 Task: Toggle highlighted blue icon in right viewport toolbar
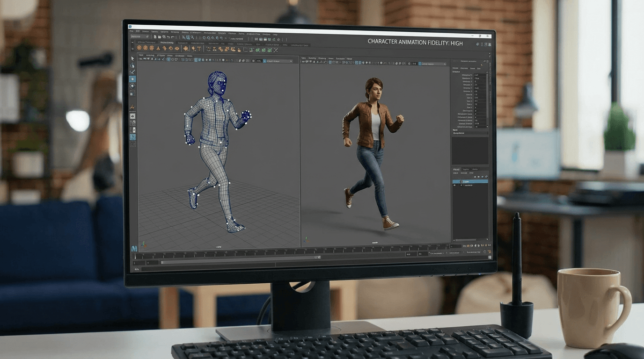420,64
